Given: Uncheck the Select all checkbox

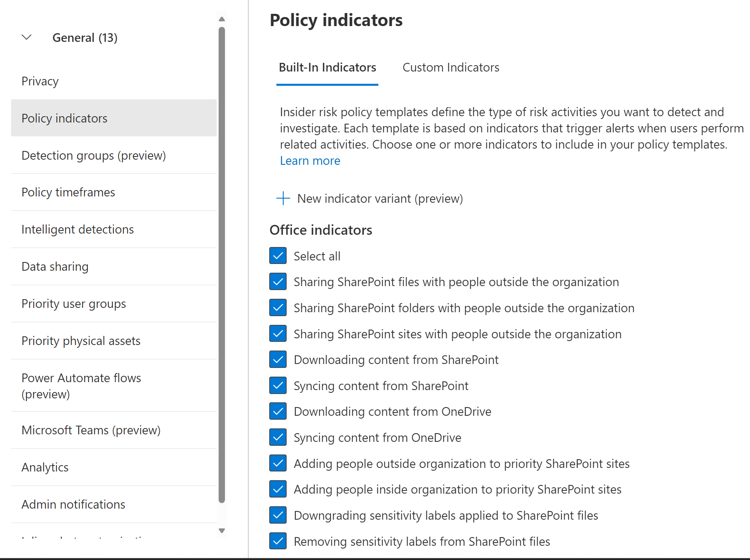Looking at the screenshot, I should pos(278,256).
